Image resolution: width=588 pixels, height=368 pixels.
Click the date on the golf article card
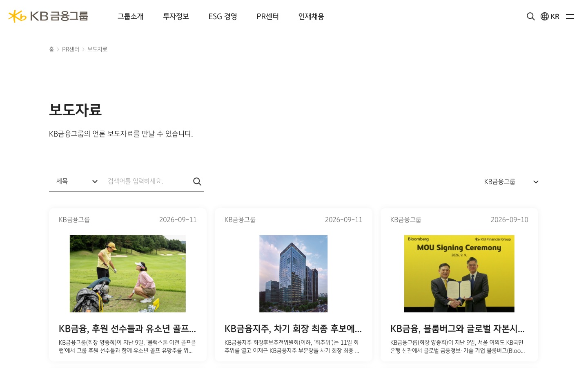[x=178, y=220]
